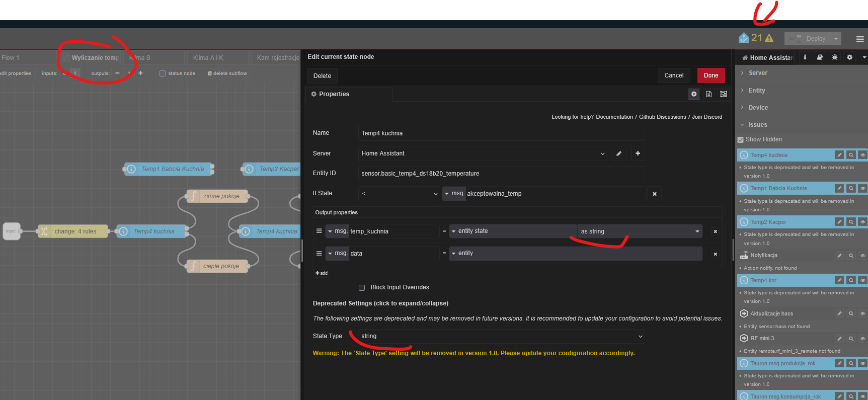This screenshot has width=868, height=400.
Task: Toggle the status node checkbox
Action: click(163, 73)
